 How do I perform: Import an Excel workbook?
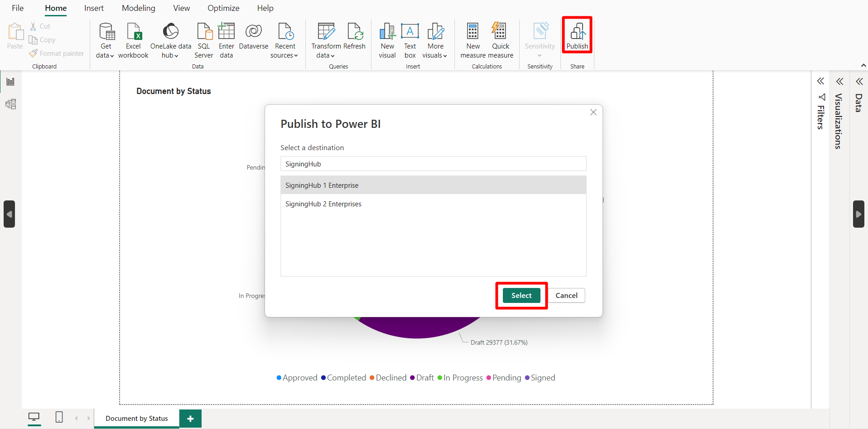pyautogui.click(x=133, y=41)
